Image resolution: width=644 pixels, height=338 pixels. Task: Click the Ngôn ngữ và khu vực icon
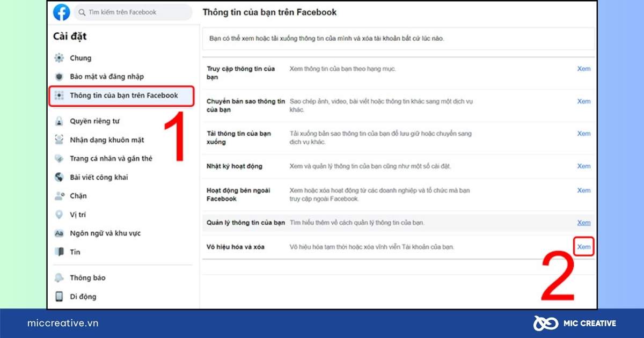[x=59, y=233]
